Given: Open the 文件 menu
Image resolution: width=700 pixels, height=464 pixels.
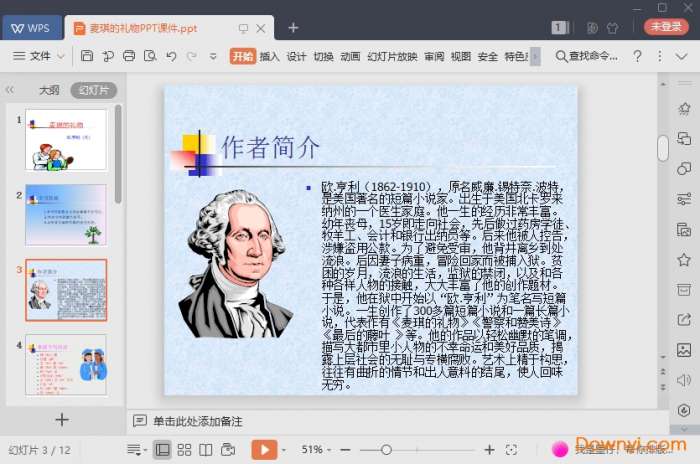Looking at the screenshot, I should click(x=40, y=56).
